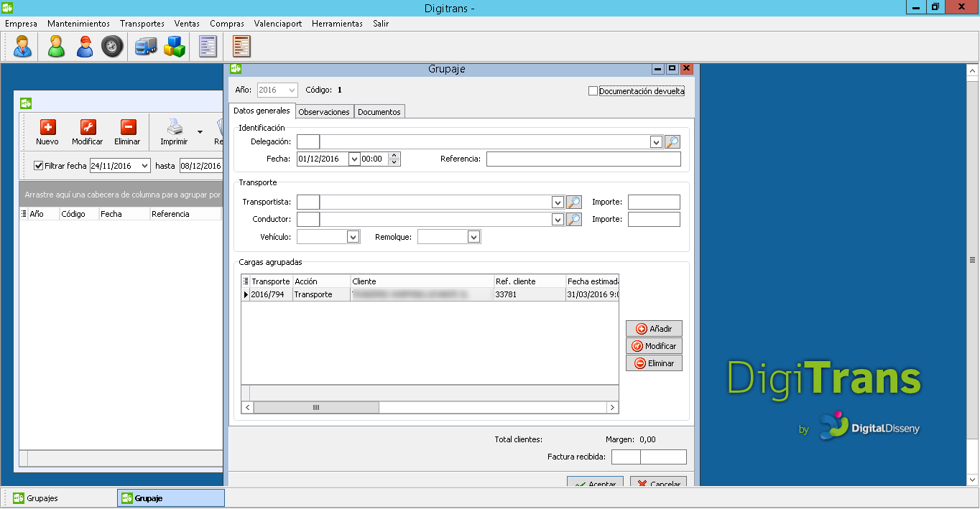Click the Cliente column header
The width and height of the screenshot is (980, 509).
coord(422,281)
